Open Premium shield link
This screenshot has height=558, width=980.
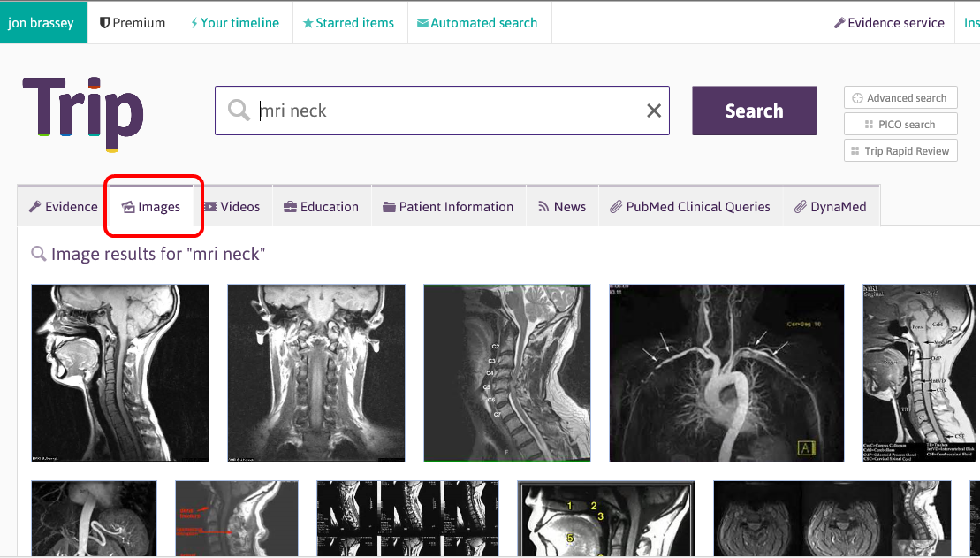pyautogui.click(x=133, y=23)
